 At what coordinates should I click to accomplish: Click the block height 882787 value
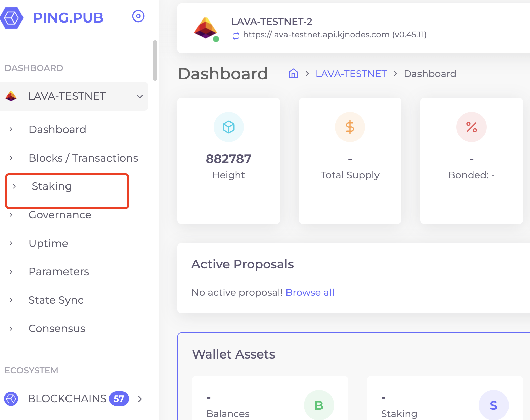pos(229,159)
